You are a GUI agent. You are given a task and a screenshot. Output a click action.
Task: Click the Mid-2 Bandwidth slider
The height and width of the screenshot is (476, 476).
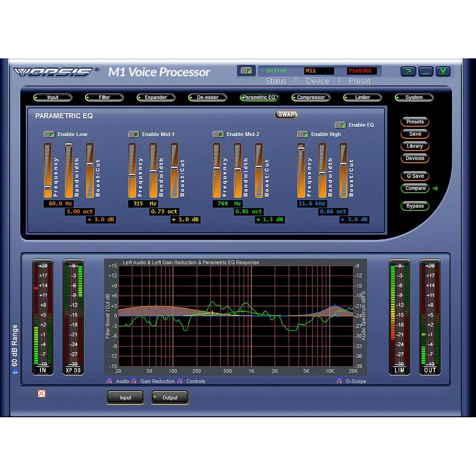238,170
